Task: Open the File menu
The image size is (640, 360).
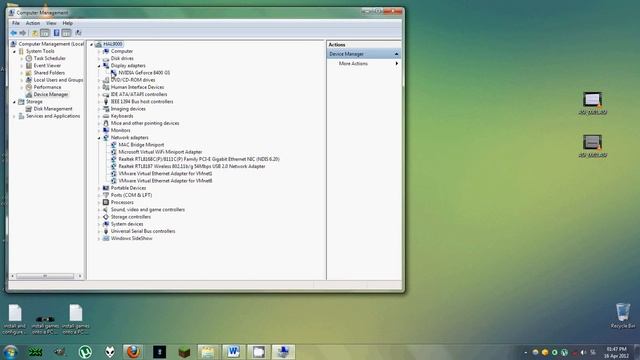Action: [16, 23]
